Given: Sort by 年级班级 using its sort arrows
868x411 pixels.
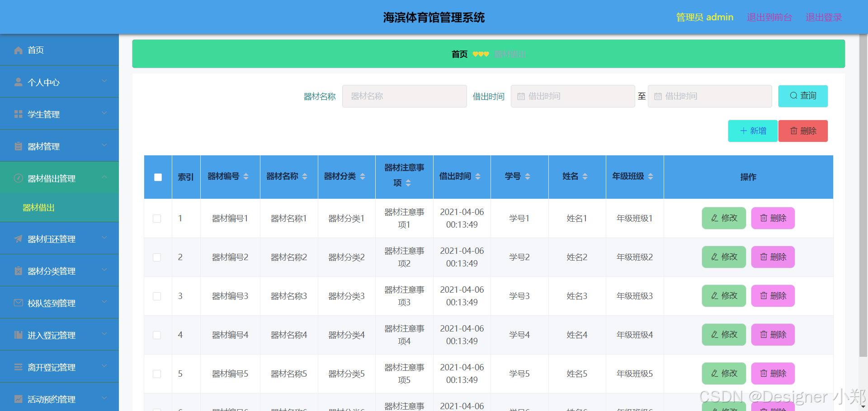Looking at the screenshot, I should click(x=651, y=177).
